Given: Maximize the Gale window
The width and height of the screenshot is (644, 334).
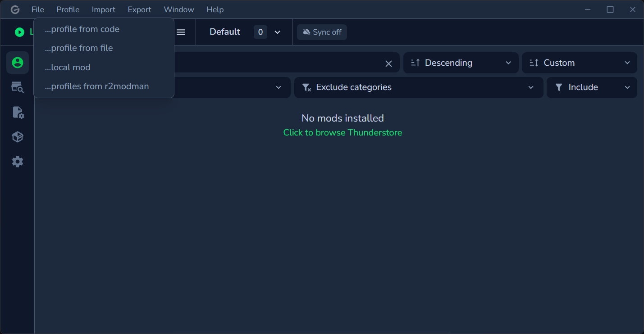Looking at the screenshot, I should (610, 9).
